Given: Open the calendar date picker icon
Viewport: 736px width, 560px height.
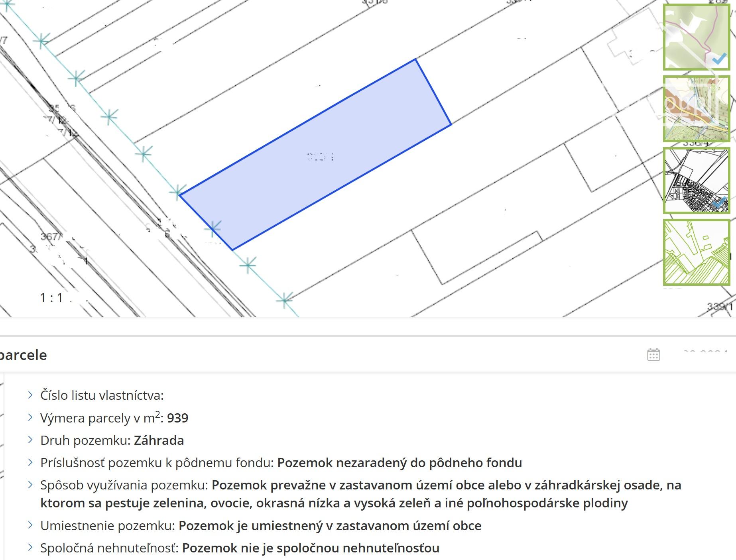Looking at the screenshot, I should coord(653,354).
